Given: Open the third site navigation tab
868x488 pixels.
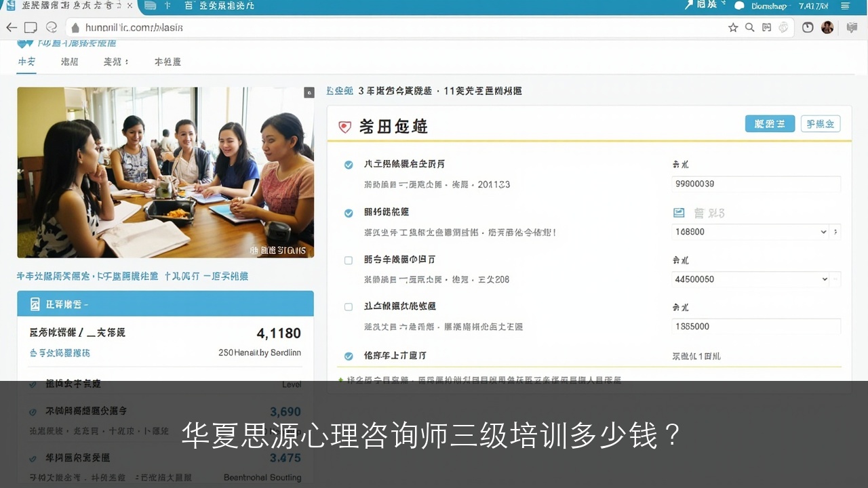Looking at the screenshot, I should [116, 62].
